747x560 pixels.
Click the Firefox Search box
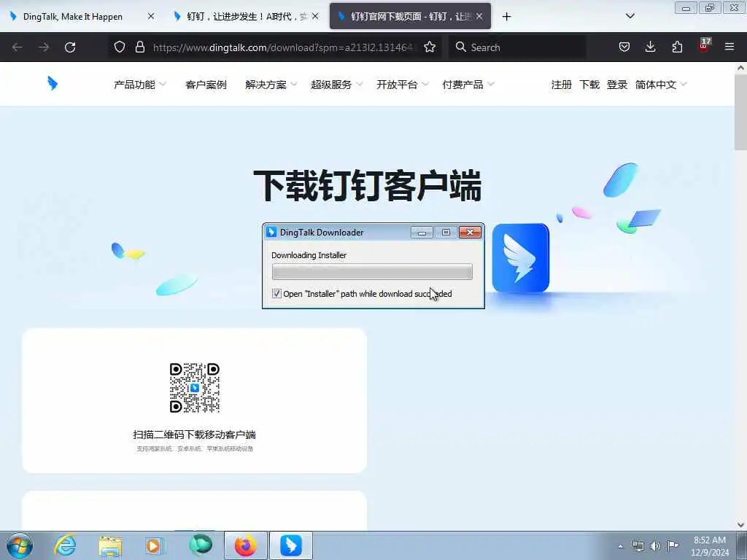(x=517, y=47)
